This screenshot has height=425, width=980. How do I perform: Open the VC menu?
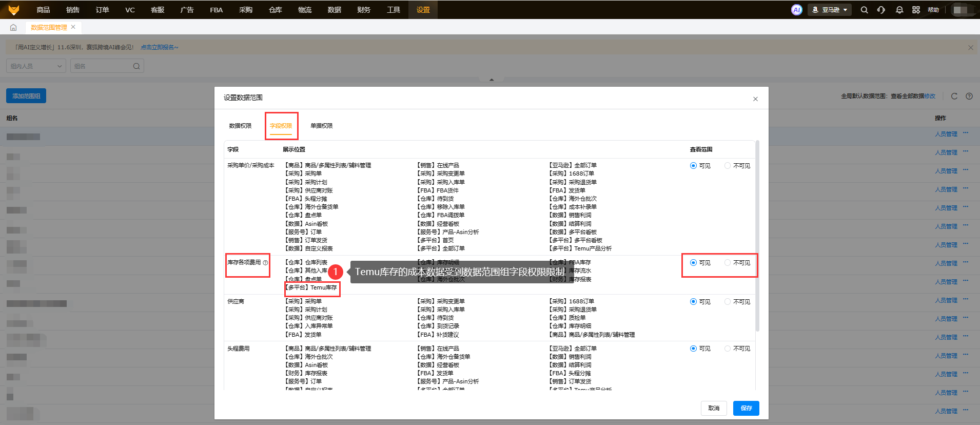(x=130, y=10)
